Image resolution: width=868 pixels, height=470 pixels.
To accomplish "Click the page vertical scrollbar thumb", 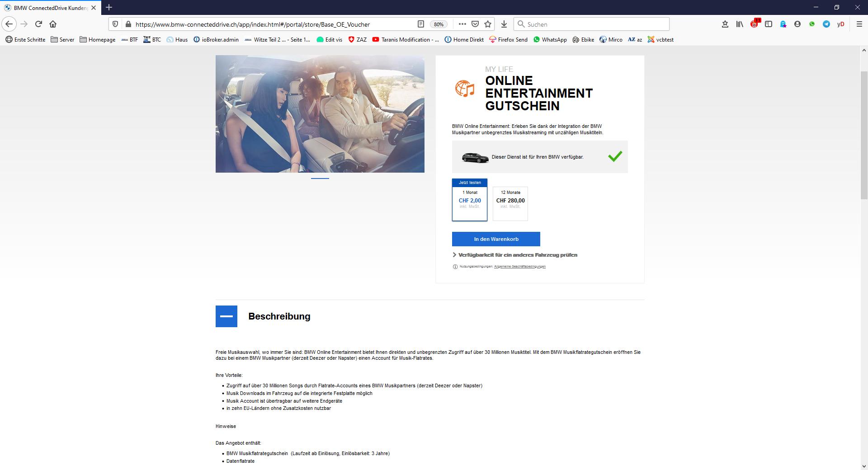I will 864,135.
